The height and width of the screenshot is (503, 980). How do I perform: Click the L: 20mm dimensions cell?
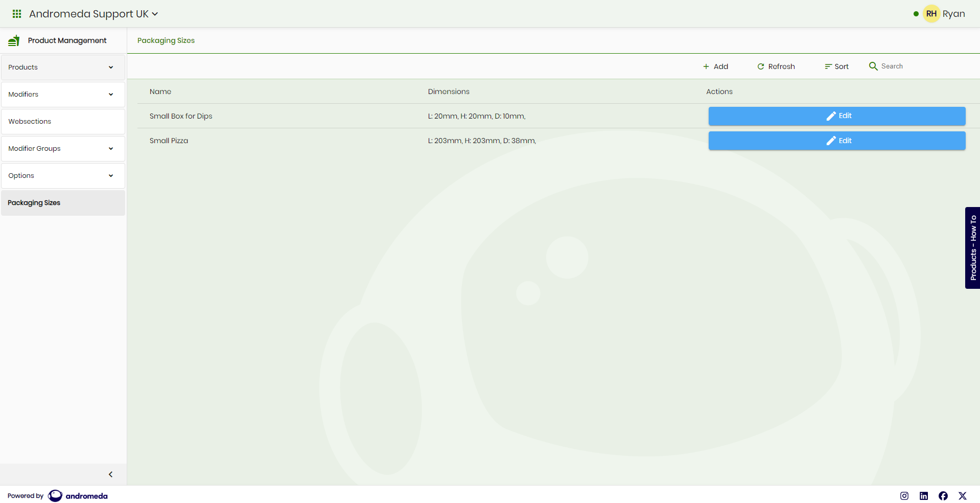tap(477, 116)
